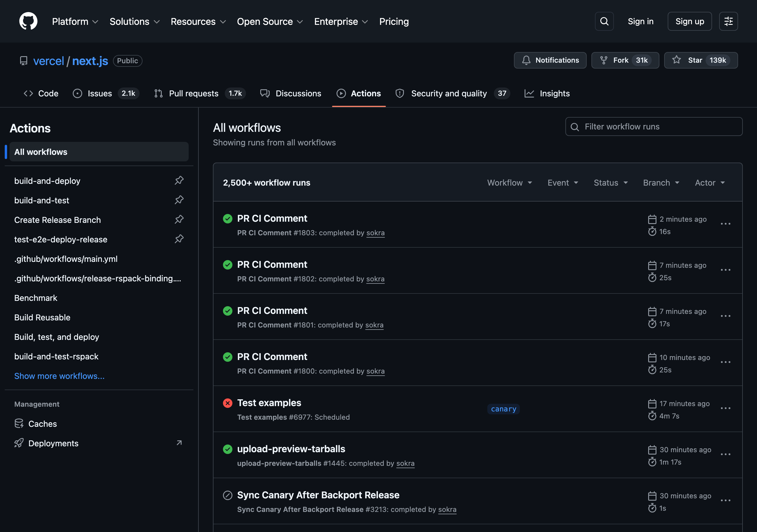Click the skipped status icon for Sync Canary run
This screenshot has height=532, width=757.
pos(227,495)
